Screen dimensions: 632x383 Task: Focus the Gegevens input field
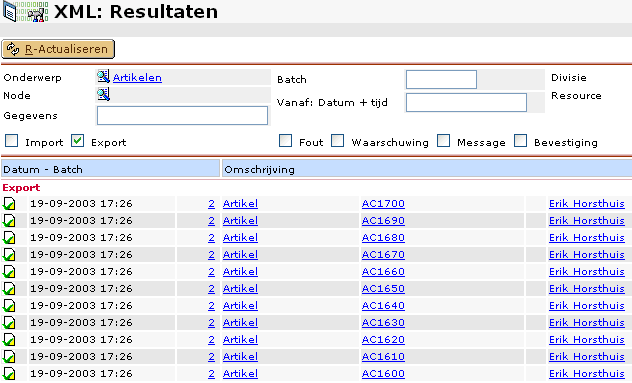click(x=182, y=116)
